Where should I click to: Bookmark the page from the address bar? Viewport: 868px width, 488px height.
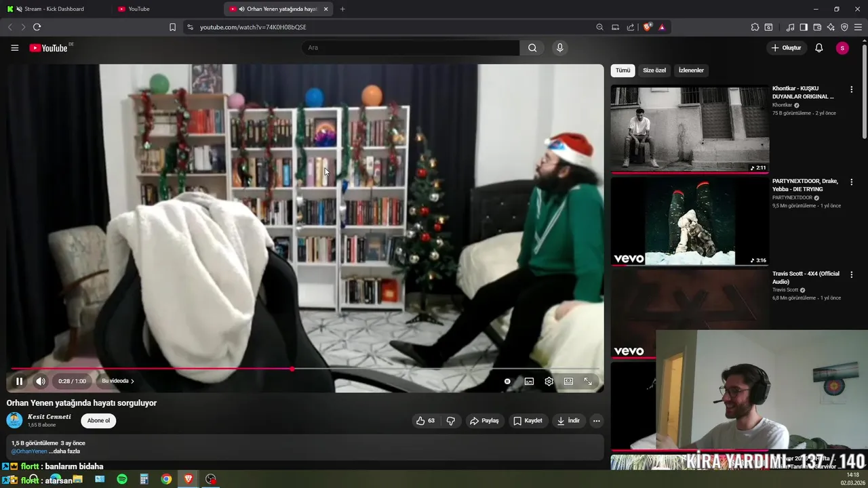point(172,27)
